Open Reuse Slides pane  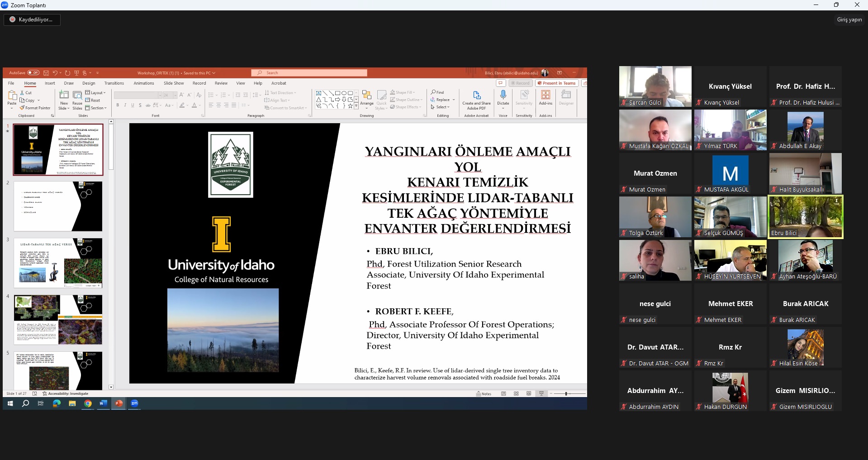pos(77,100)
